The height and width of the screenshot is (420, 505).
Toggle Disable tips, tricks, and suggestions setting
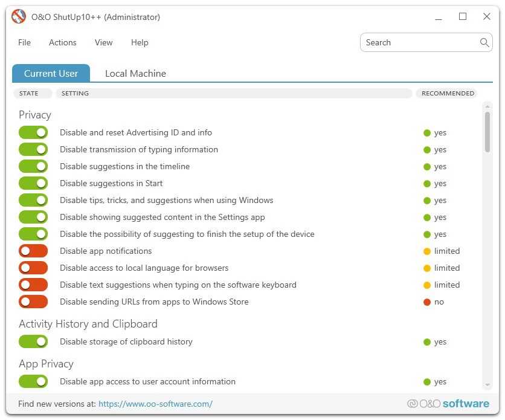(x=33, y=200)
